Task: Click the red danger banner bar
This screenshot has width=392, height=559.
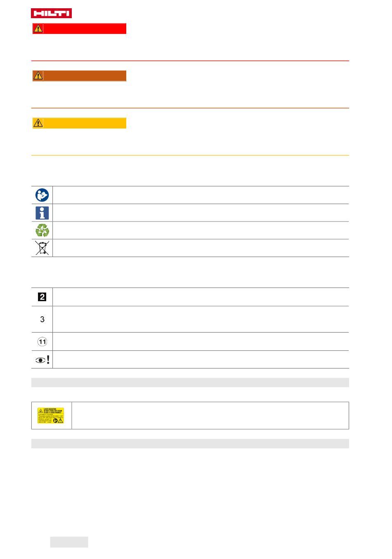Action: (x=79, y=29)
